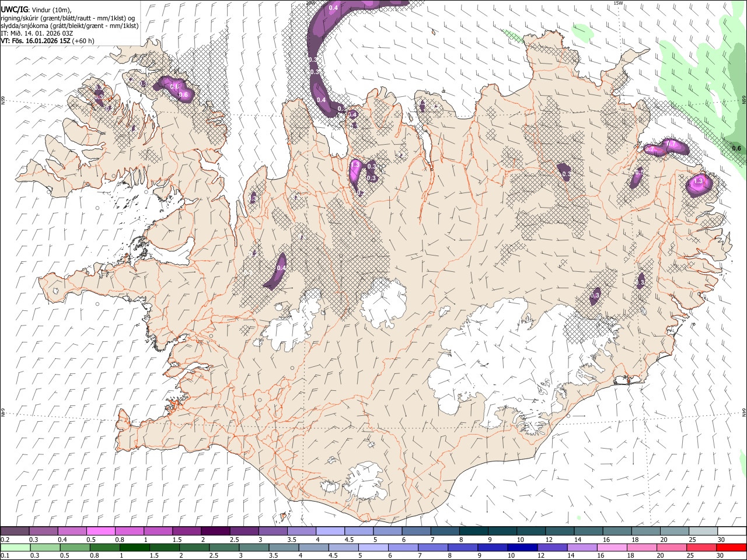The height and width of the screenshot is (560, 747).
Task: Select the 'rigning/skúrir' legend description line
Action: (x=68, y=18)
